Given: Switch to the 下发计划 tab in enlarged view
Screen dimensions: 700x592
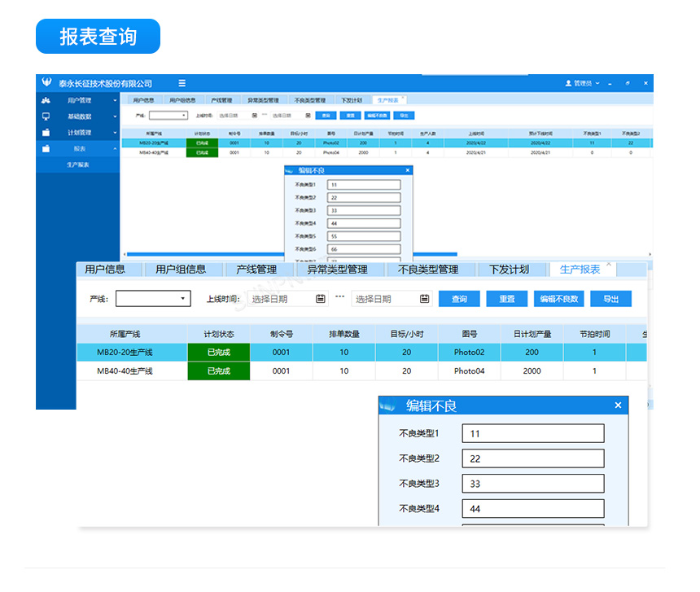Looking at the screenshot, I should pos(509,270).
